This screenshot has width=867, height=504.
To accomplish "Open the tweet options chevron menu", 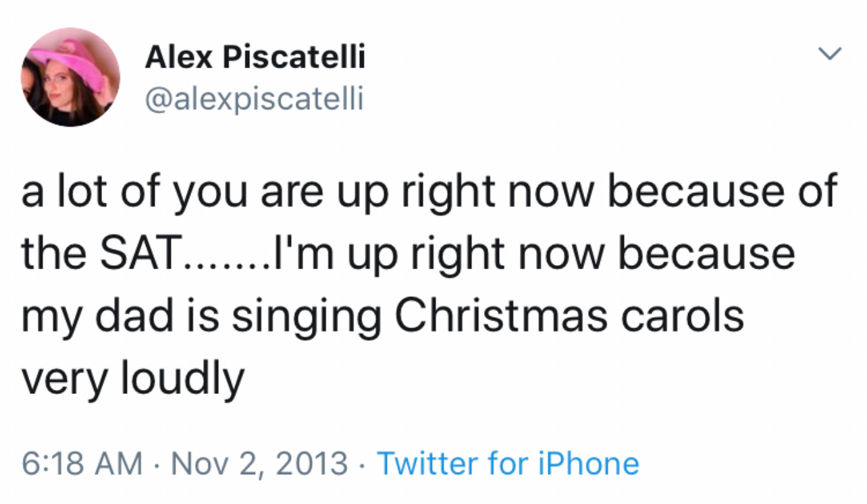I will [x=831, y=53].
